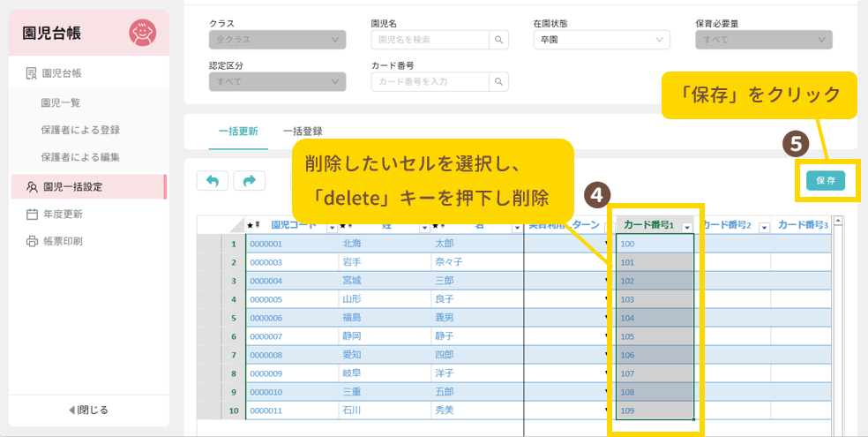Screen dimensions: 868x437
Task: Click the 保存 button
Action: click(825, 180)
